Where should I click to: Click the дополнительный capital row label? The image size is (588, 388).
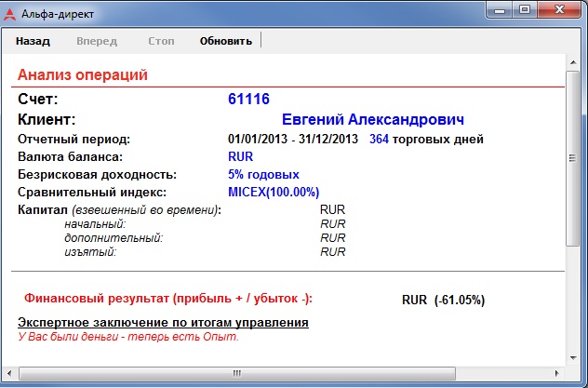click(114, 238)
